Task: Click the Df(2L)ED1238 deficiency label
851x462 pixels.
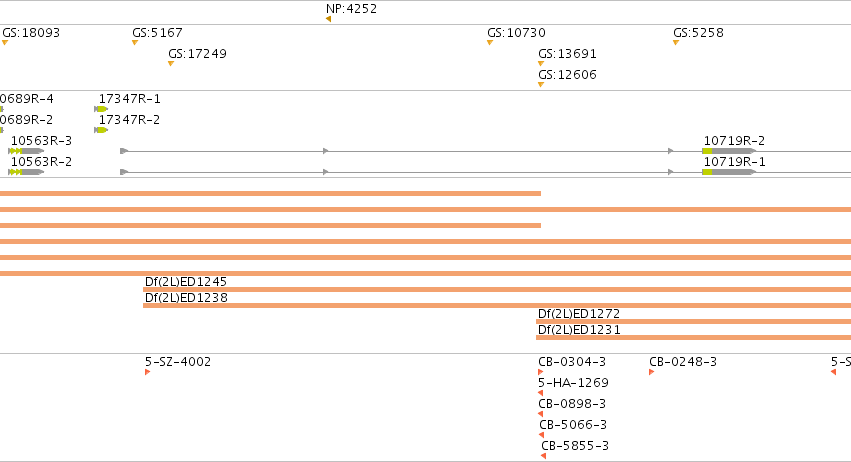Action: (186, 298)
